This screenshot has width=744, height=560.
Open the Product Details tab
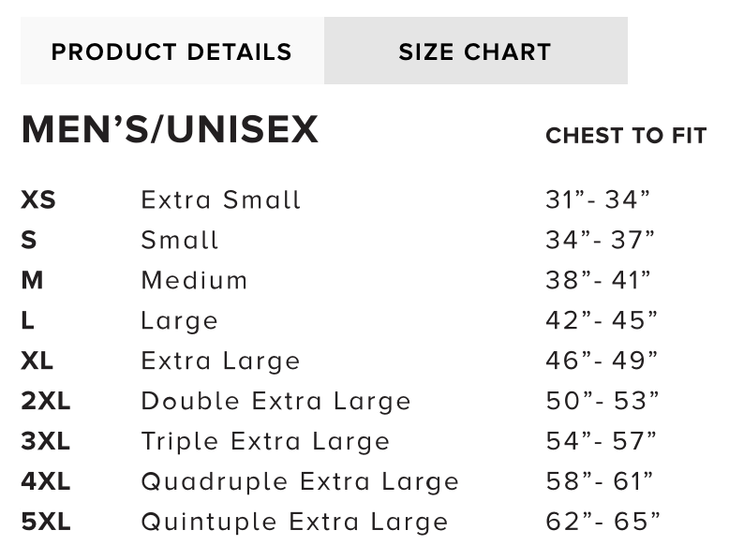(171, 52)
